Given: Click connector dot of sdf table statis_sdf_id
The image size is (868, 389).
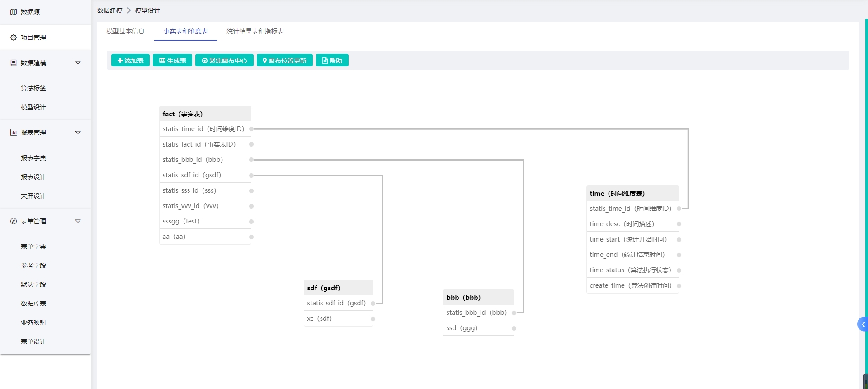Looking at the screenshot, I should (x=373, y=303).
